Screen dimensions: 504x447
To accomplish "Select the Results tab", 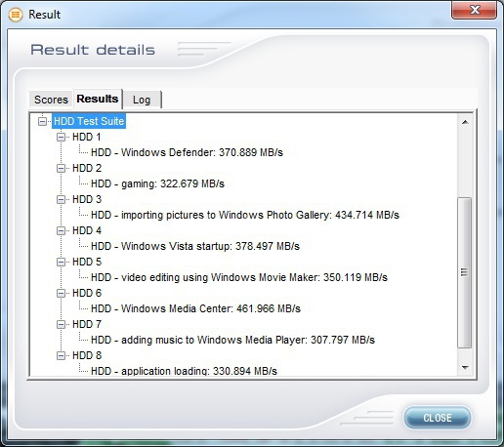I will point(98,99).
